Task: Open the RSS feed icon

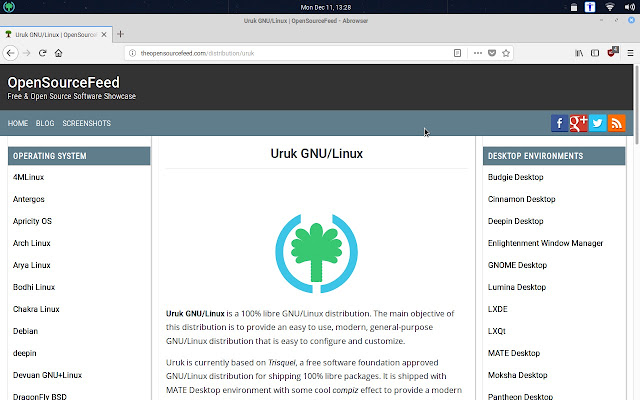Action: 616,123
